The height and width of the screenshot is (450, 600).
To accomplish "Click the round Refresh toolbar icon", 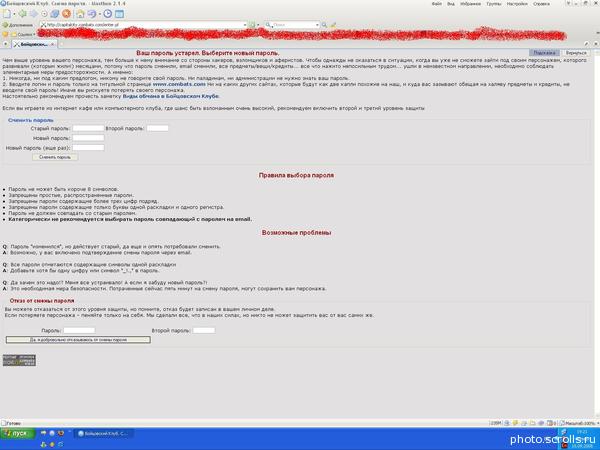I will point(44,14).
